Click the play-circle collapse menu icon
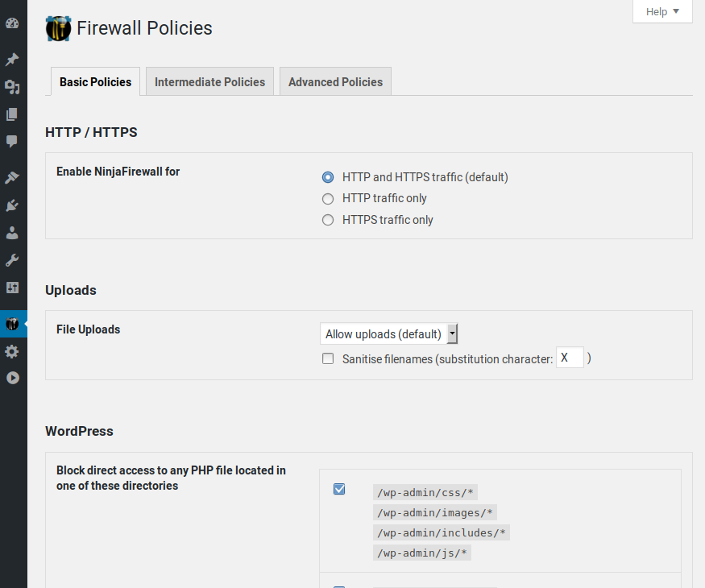This screenshot has height=588, width=705. tap(12, 378)
